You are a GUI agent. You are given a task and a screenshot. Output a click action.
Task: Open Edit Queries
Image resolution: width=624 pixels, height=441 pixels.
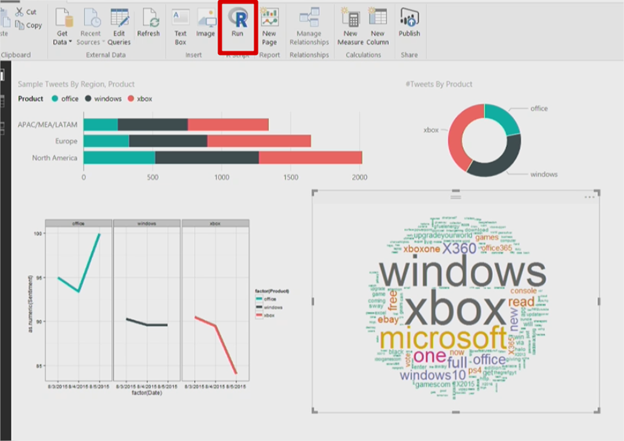119,24
